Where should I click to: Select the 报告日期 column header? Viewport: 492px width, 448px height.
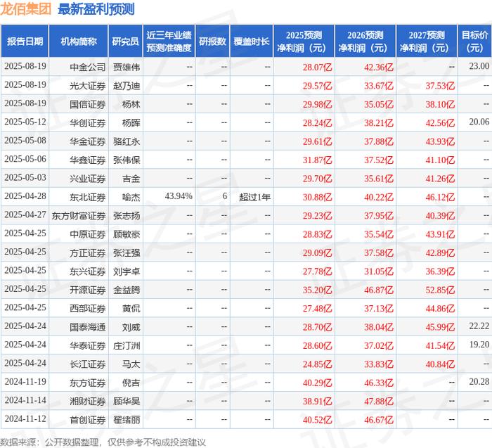pos(25,41)
